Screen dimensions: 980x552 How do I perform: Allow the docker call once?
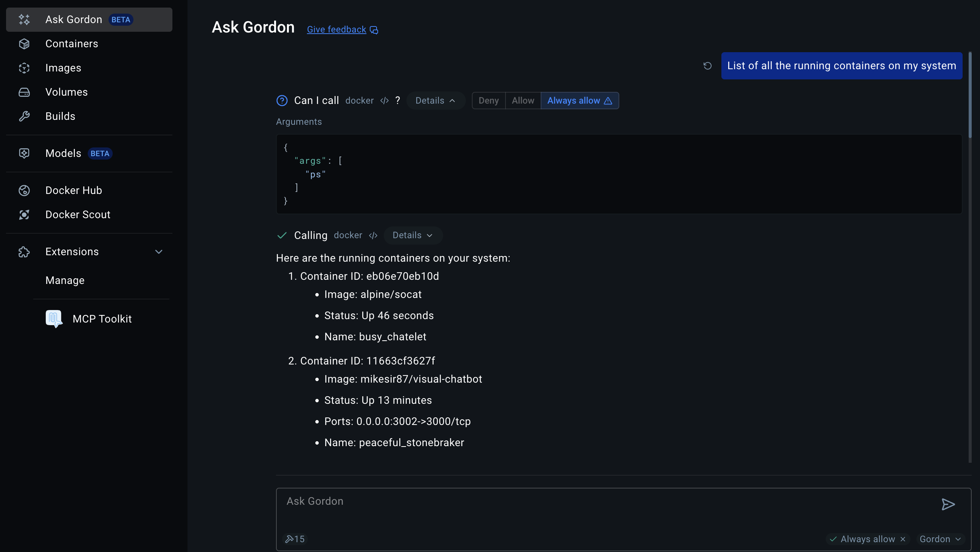point(523,101)
